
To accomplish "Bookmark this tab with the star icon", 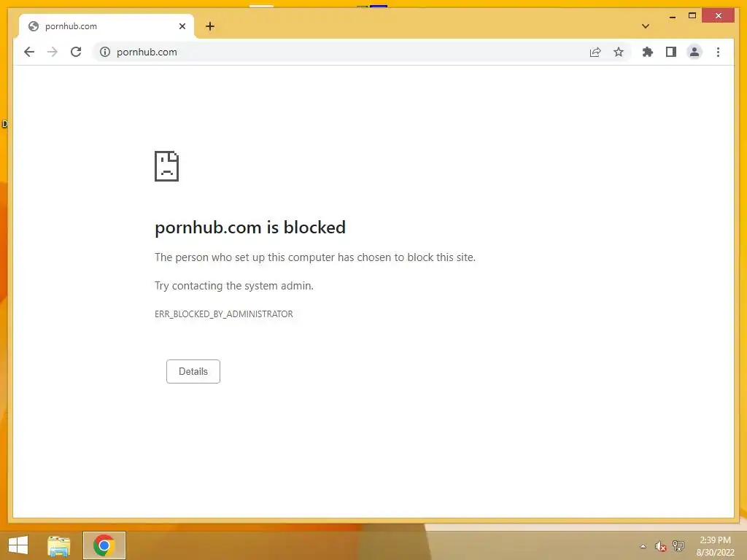I will [x=619, y=52].
